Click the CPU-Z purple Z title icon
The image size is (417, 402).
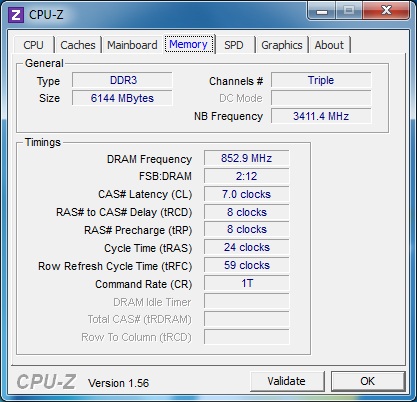tap(16, 15)
